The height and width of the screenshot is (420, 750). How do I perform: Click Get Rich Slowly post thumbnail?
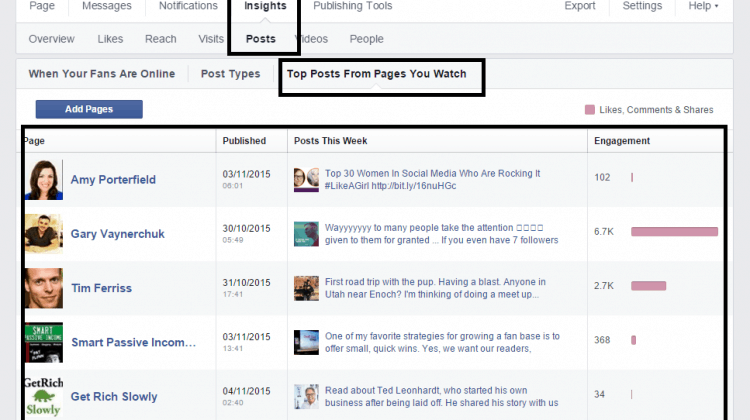coord(306,397)
